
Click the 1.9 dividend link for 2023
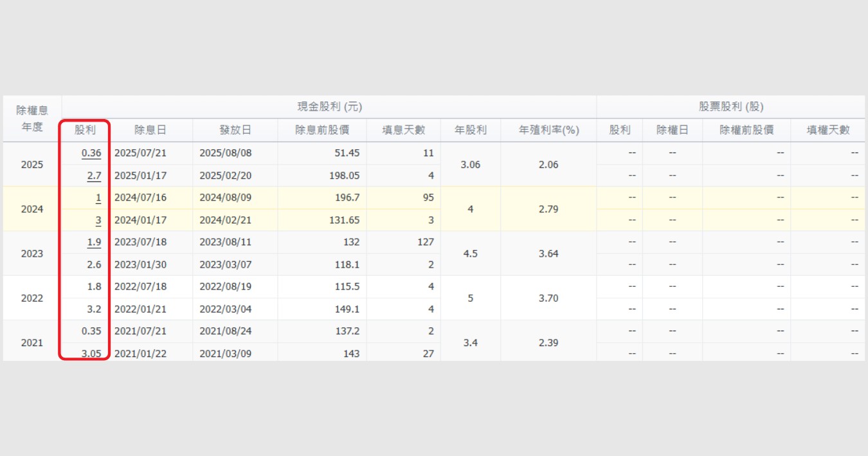point(94,242)
